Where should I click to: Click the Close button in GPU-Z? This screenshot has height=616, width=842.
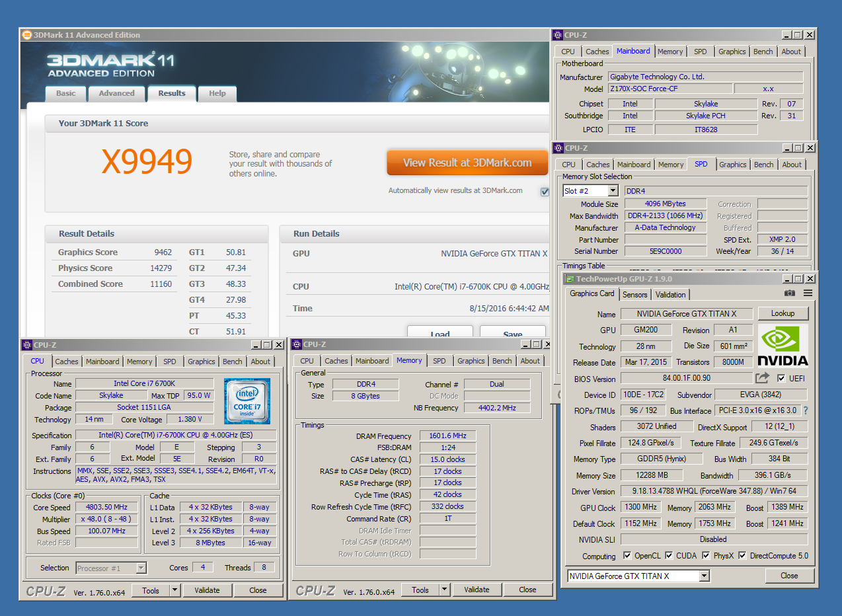[789, 576]
